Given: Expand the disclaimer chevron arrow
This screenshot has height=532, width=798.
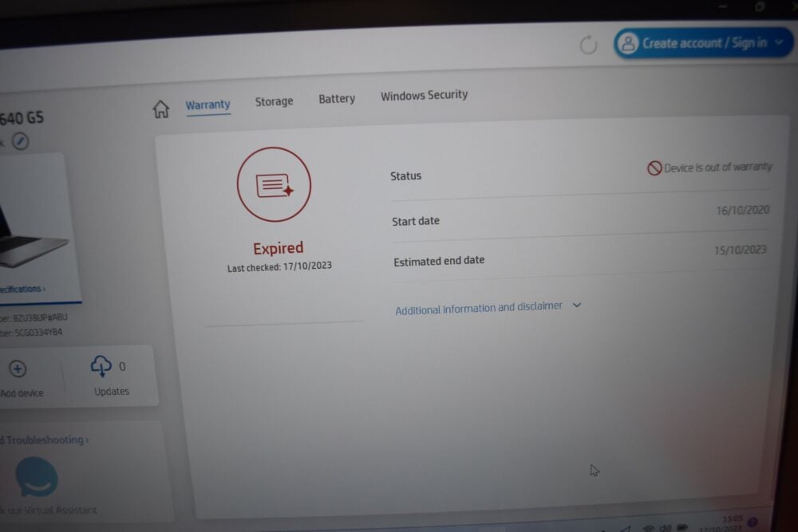Looking at the screenshot, I should coord(577,305).
